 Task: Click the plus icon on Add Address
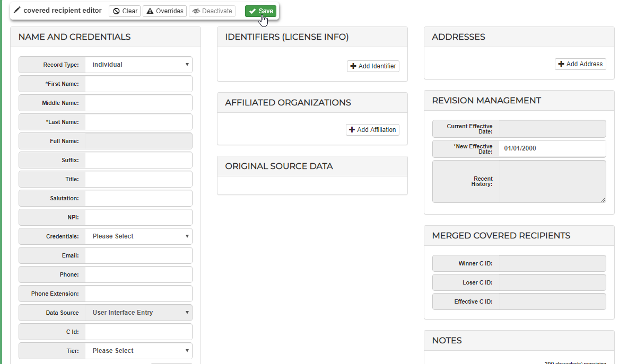[x=561, y=64]
